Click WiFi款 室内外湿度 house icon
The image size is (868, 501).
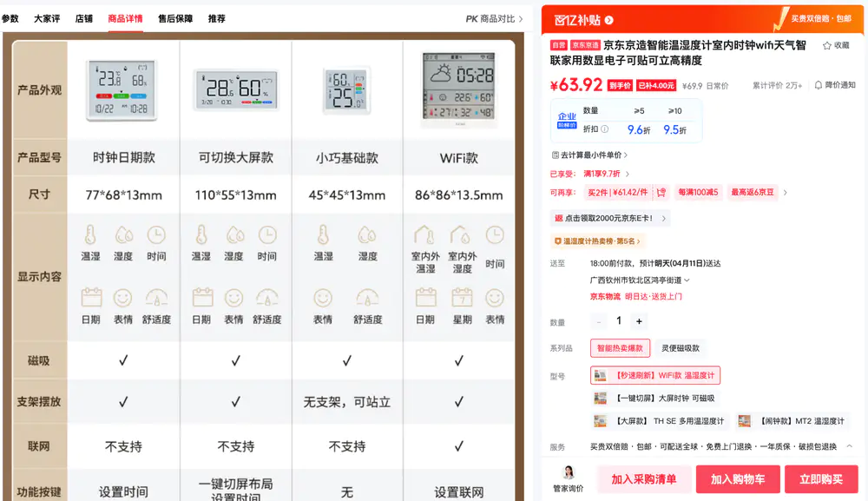click(461, 234)
